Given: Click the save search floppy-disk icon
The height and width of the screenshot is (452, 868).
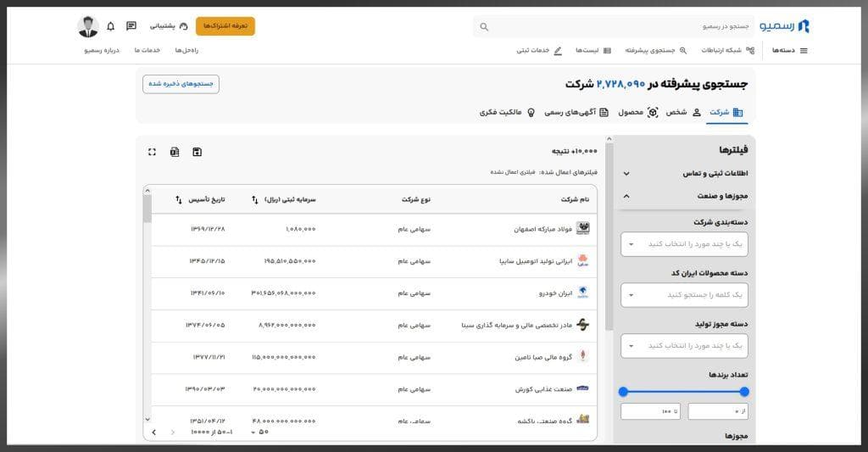Looking at the screenshot, I should pyautogui.click(x=197, y=152).
